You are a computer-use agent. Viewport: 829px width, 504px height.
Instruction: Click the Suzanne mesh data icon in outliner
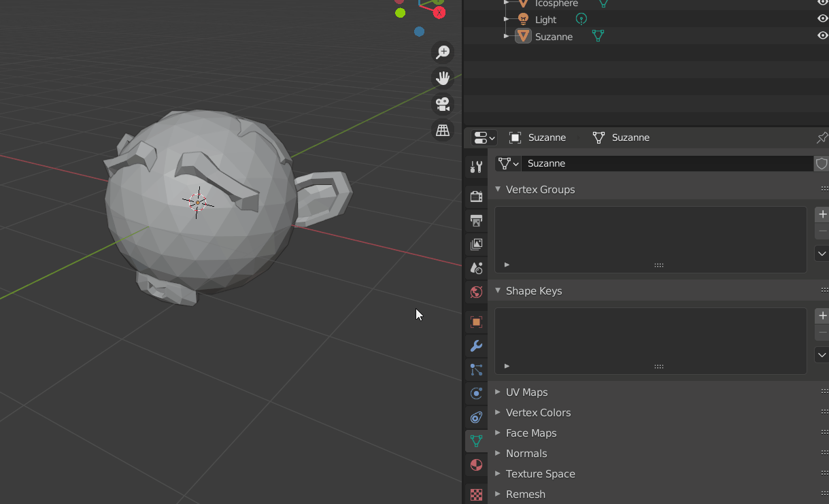click(x=598, y=36)
